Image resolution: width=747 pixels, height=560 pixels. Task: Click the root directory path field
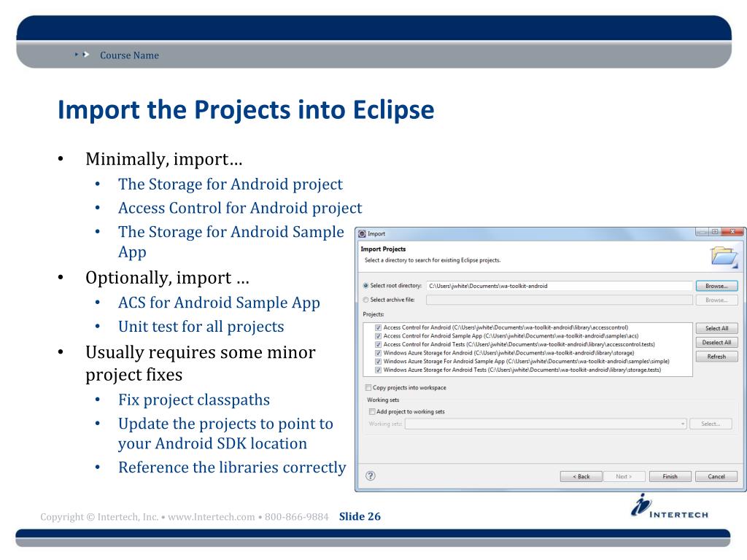560,286
